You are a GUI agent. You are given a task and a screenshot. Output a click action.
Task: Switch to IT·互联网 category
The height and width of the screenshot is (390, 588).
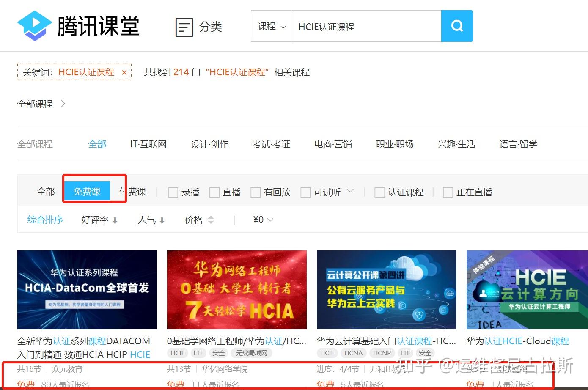(x=148, y=144)
